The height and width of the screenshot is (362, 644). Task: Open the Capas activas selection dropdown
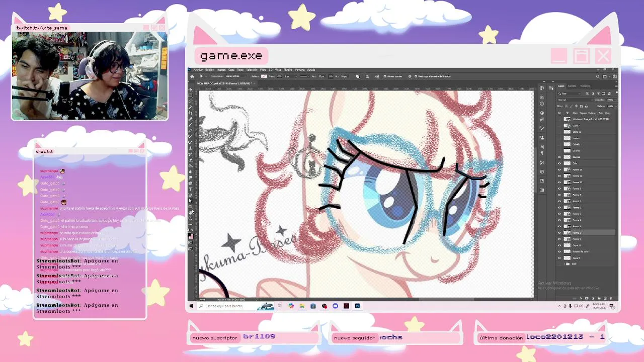(x=236, y=76)
